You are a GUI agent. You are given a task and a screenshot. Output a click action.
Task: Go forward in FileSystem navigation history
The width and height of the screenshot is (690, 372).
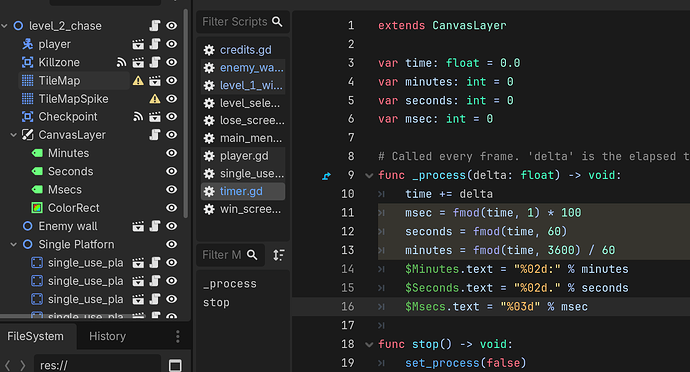point(23,365)
